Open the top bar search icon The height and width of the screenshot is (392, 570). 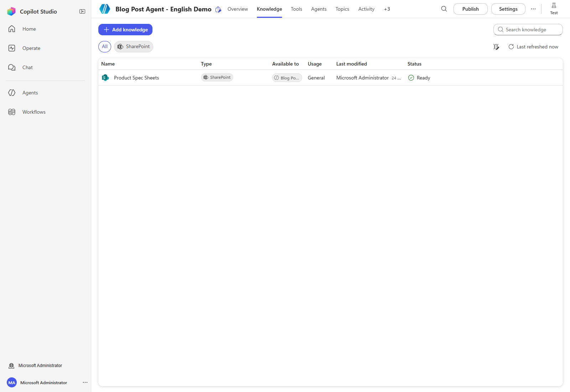coord(444,9)
